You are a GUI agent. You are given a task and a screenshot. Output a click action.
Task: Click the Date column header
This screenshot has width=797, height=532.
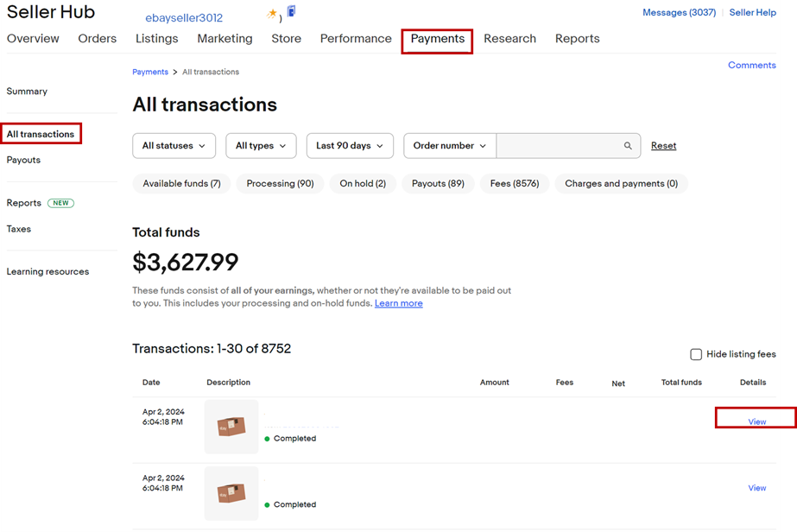click(x=151, y=383)
